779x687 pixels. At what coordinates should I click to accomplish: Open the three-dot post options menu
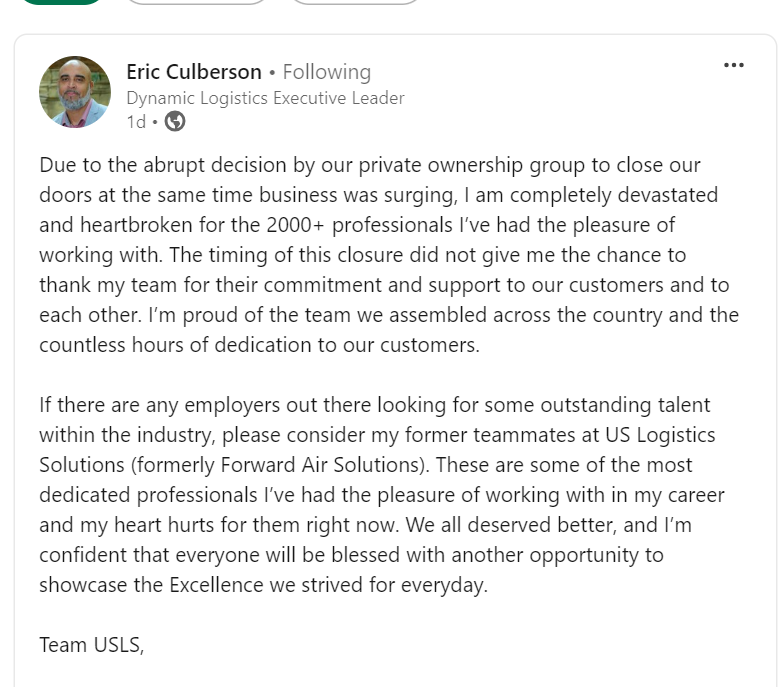click(734, 65)
